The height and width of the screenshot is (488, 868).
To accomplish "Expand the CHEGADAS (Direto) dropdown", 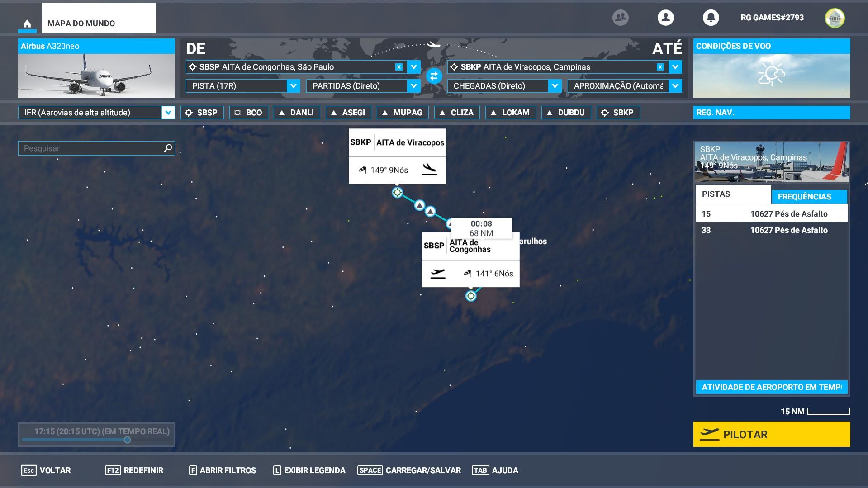I will pyautogui.click(x=555, y=86).
